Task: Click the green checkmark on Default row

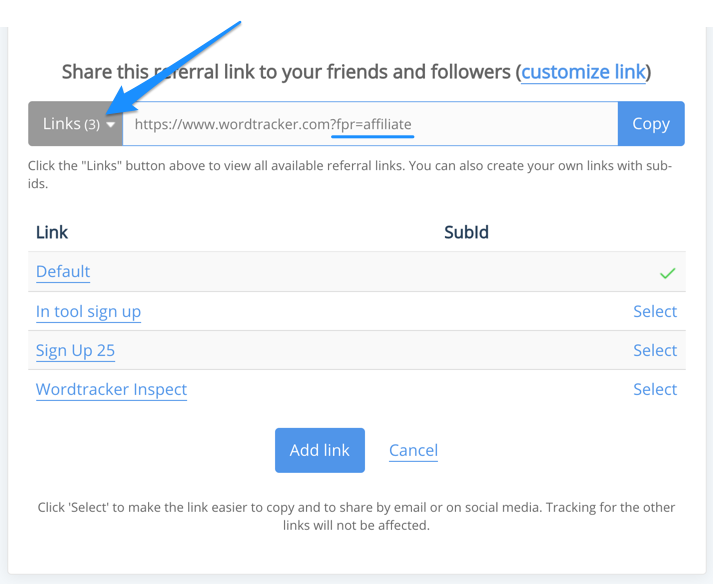Action: tap(667, 273)
